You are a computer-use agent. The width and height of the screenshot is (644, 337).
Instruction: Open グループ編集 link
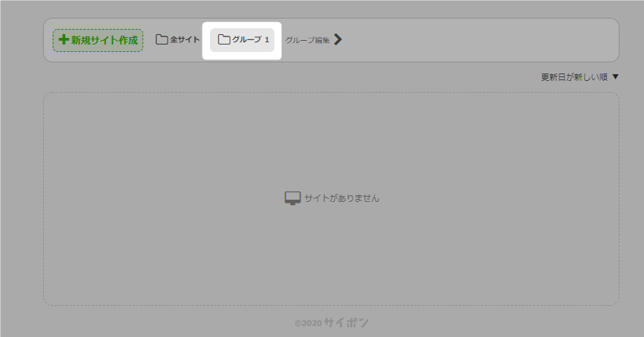(x=307, y=40)
